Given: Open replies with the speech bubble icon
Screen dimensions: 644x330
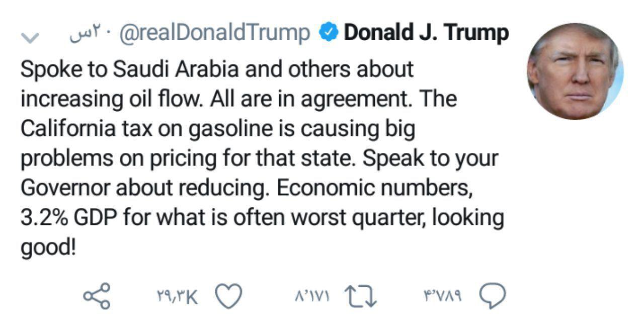Looking at the screenshot, I should click(x=493, y=296).
